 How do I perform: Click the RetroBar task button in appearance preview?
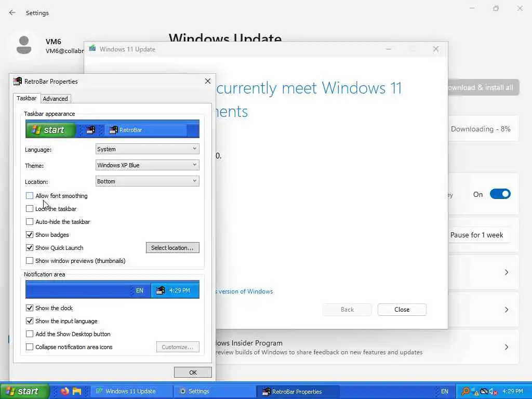click(x=146, y=129)
